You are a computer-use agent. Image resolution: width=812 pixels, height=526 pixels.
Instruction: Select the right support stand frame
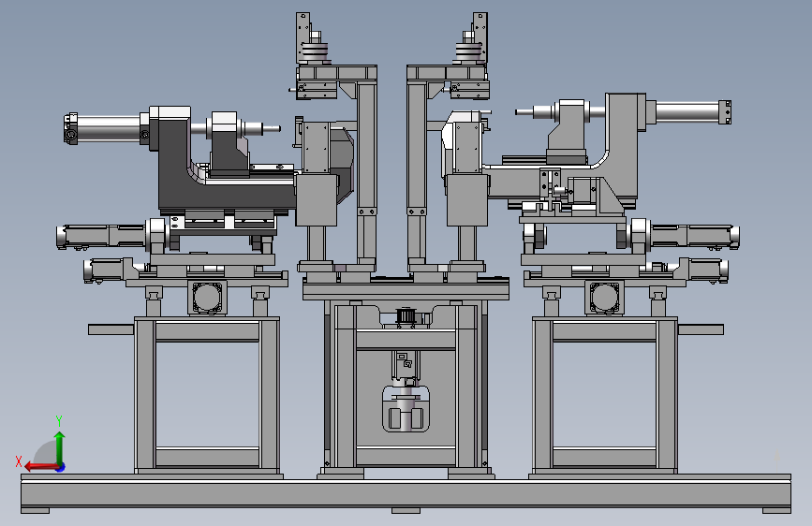[x=605, y=395]
